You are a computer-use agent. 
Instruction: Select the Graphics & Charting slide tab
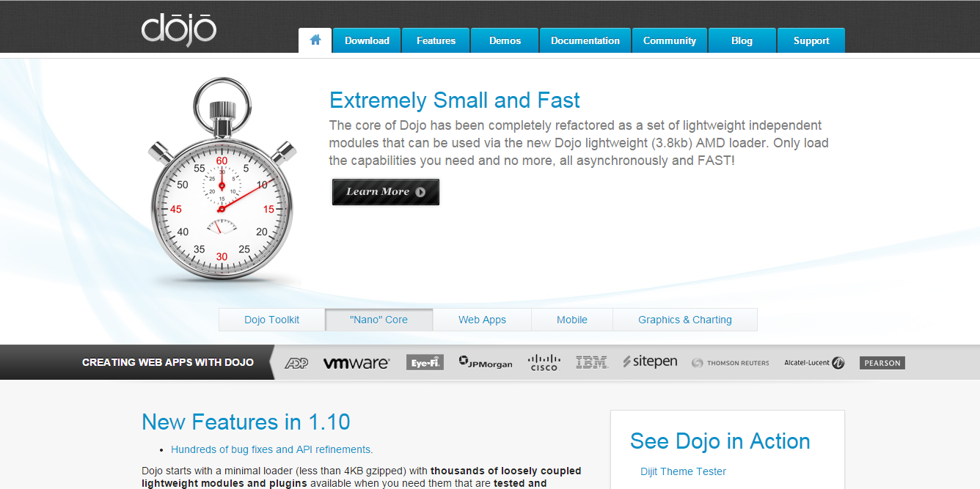point(685,320)
